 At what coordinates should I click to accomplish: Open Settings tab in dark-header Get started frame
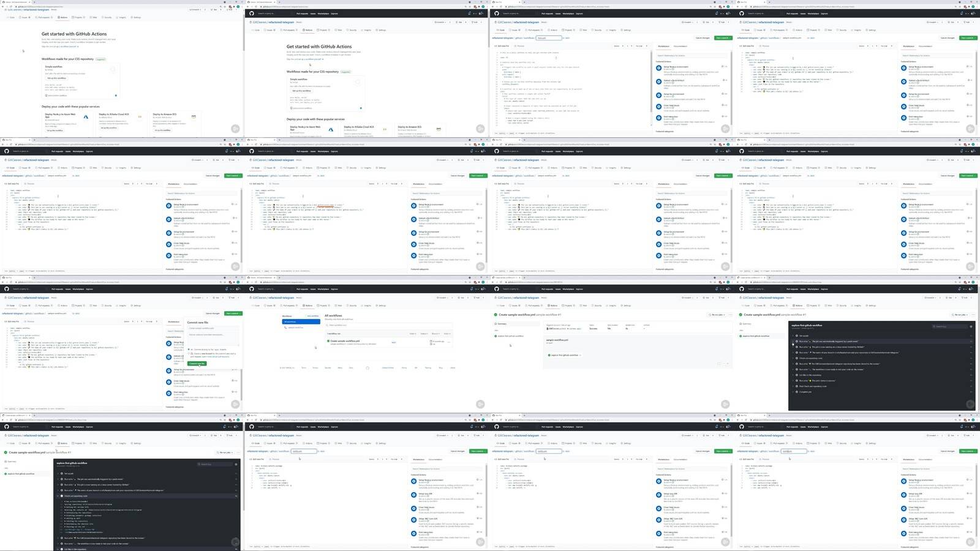pyautogui.click(x=381, y=30)
